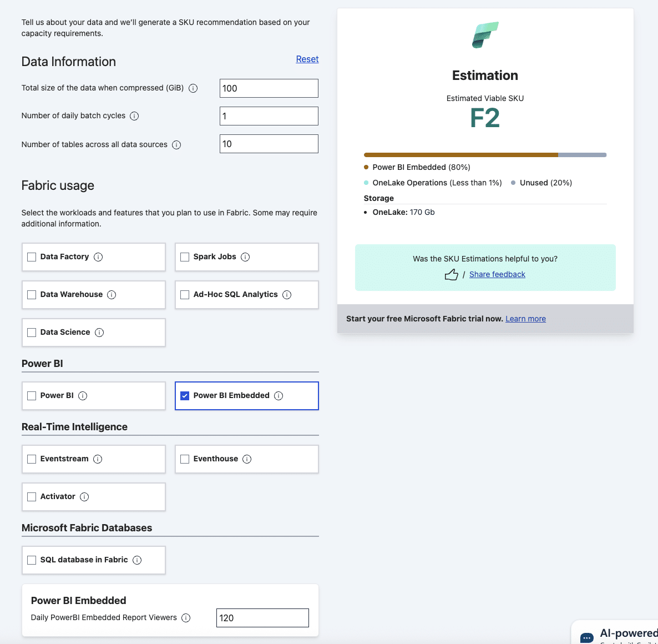Click info icon beside compressed data size
Image resolution: width=658 pixels, height=644 pixels.
point(193,88)
